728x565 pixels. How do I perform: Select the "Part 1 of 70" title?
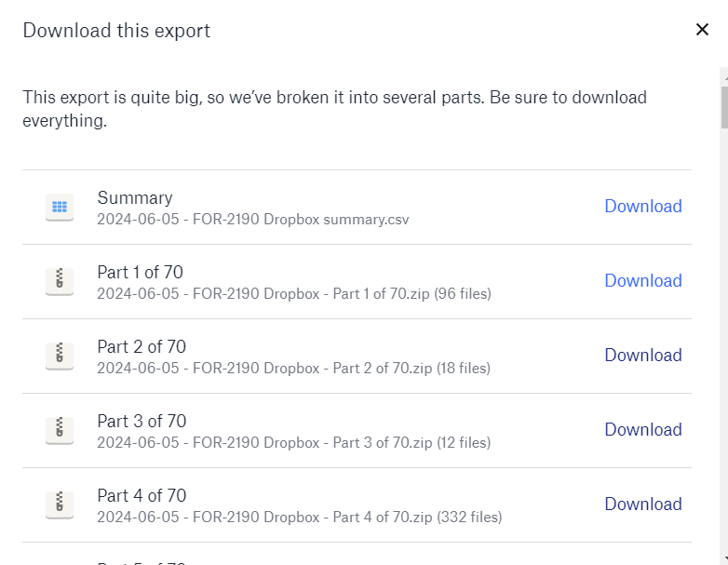pos(141,272)
